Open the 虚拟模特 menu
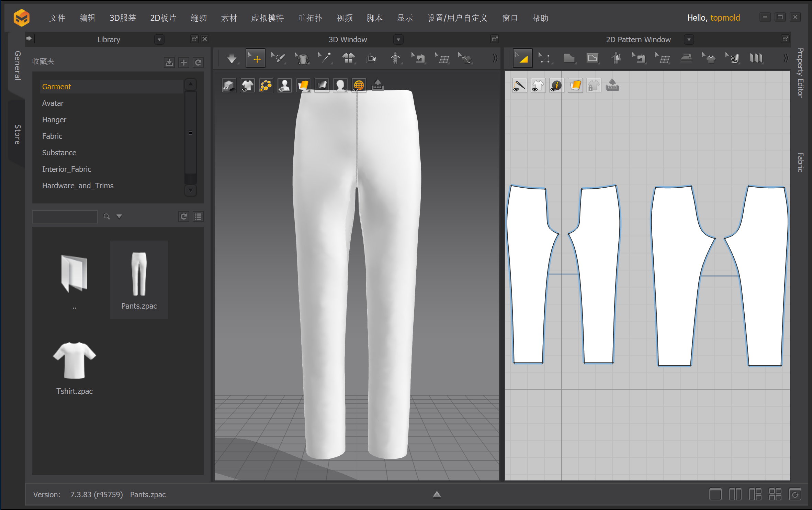The image size is (812, 510). 268,18
